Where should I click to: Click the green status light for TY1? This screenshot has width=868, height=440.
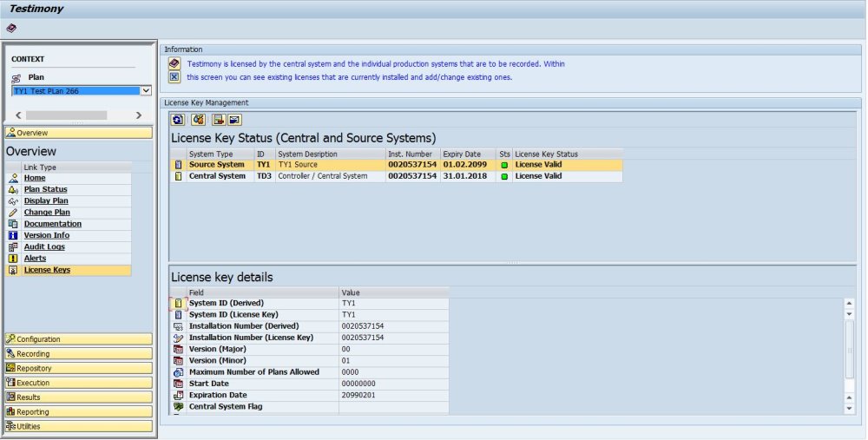504,165
